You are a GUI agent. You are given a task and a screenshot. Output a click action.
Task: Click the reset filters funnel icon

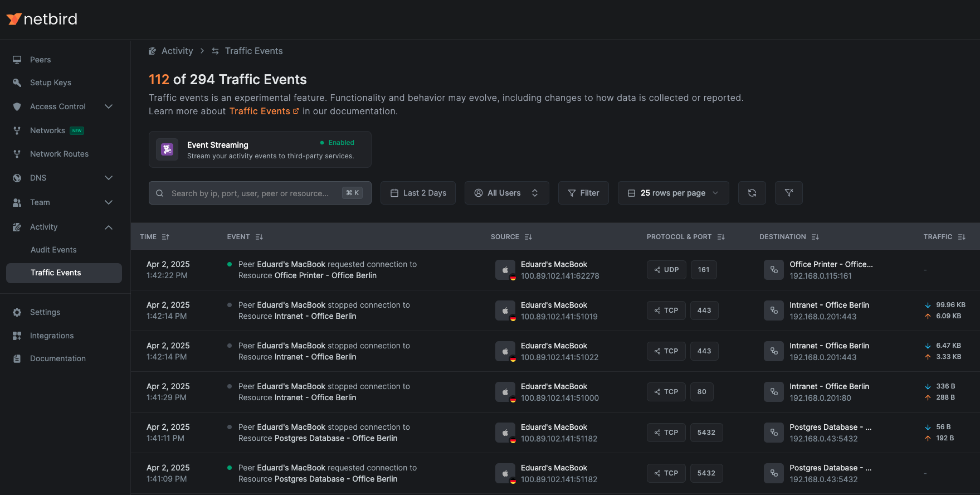coord(788,193)
